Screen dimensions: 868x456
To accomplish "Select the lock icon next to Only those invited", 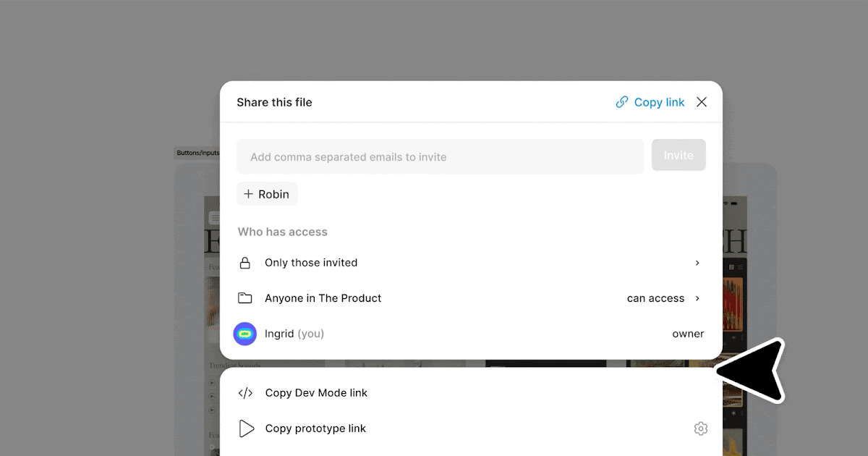I will (246, 263).
